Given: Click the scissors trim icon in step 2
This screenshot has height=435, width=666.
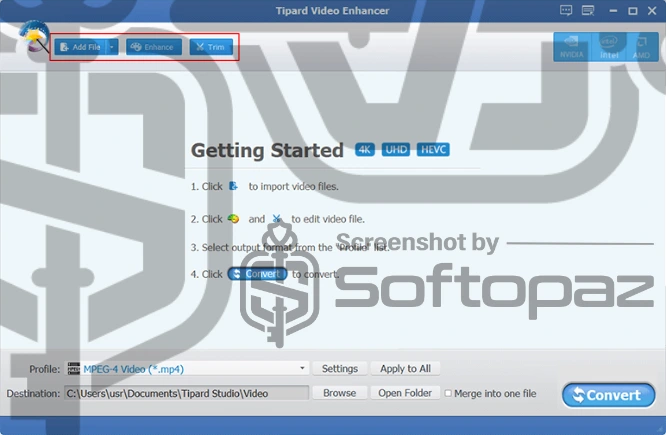Looking at the screenshot, I should pyautogui.click(x=277, y=219).
